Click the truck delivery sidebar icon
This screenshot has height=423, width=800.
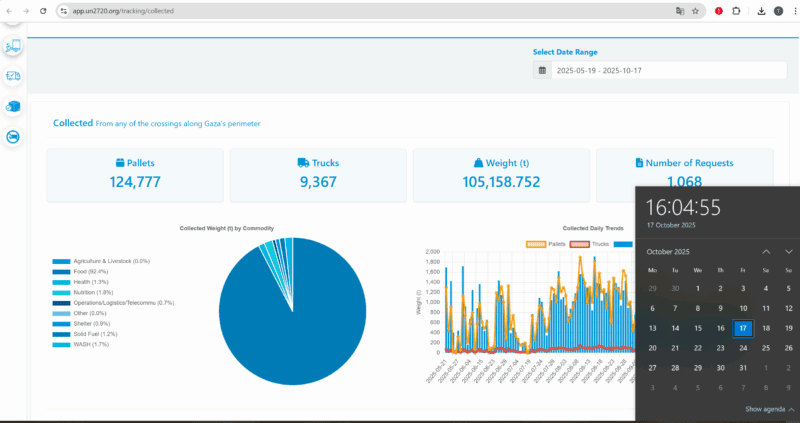coord(13,75)
